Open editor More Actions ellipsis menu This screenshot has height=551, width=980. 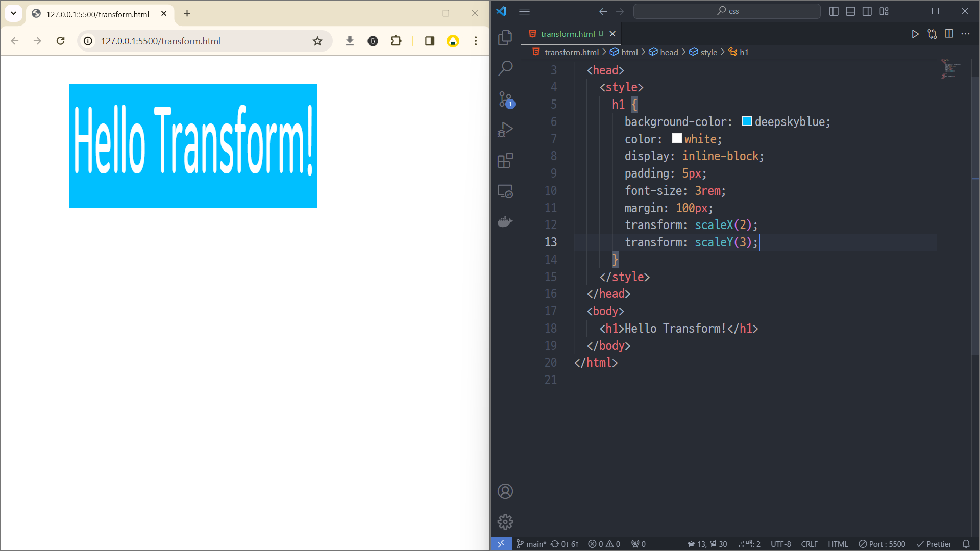(x=965, y=34)
